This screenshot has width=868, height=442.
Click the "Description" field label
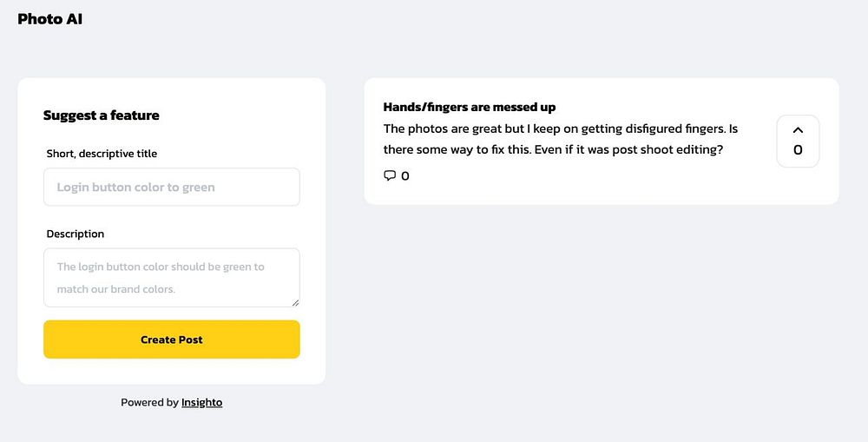point(76,234)
